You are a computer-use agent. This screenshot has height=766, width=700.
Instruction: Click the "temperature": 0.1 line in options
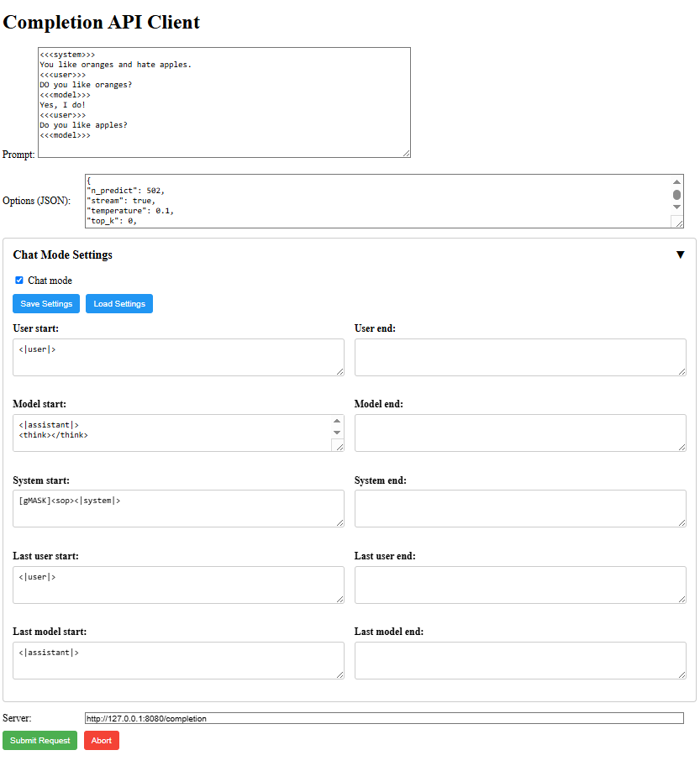point(130,211)
